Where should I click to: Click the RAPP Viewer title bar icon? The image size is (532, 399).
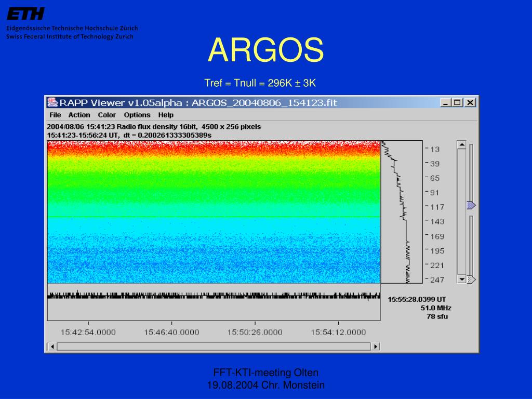pyautogui.click(x=52, y=102)
